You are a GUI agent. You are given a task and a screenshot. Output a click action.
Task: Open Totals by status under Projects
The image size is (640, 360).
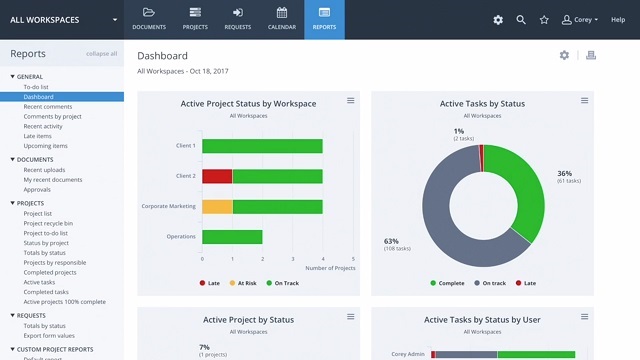pos(44,253)
